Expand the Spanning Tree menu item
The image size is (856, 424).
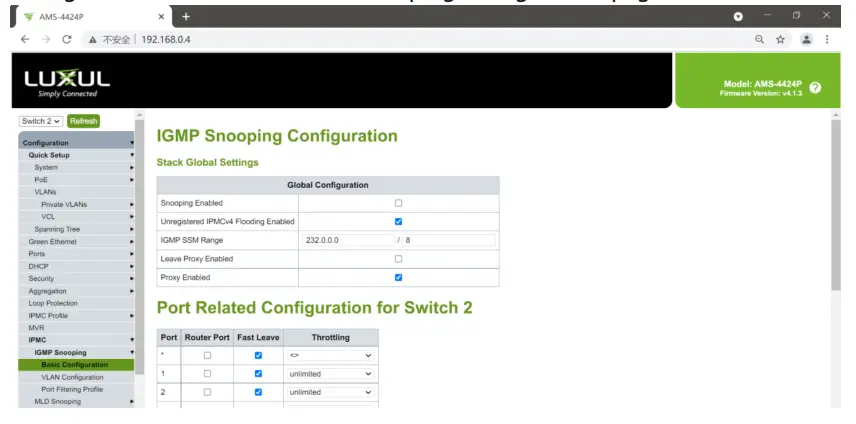coord(76,229)
